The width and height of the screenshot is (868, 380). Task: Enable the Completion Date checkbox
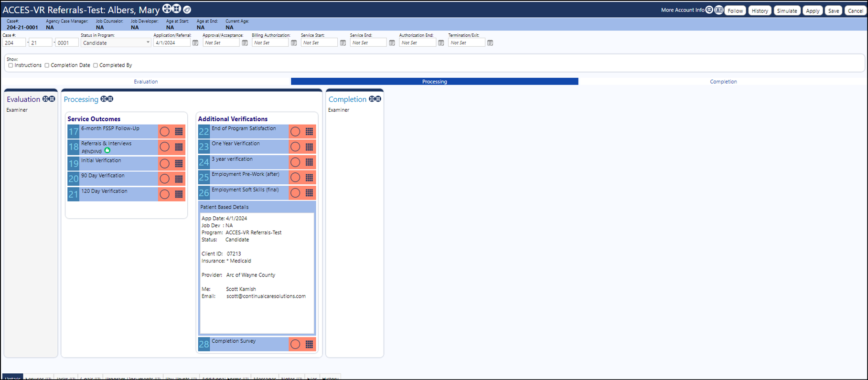coord(47,65)
